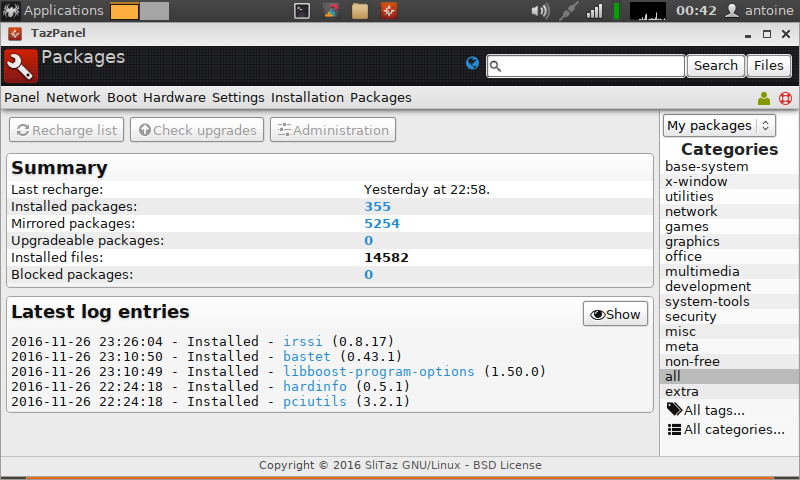Select the system-tools category
The width and height of the screenshot is (800, 480).
[707, 301]
